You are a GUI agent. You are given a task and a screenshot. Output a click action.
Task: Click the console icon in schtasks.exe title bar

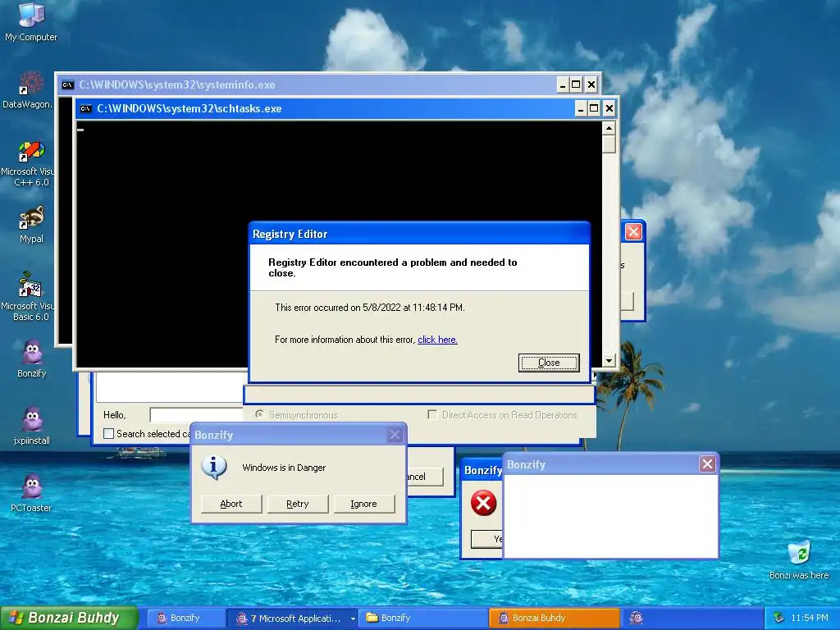(x=85, y=109)
